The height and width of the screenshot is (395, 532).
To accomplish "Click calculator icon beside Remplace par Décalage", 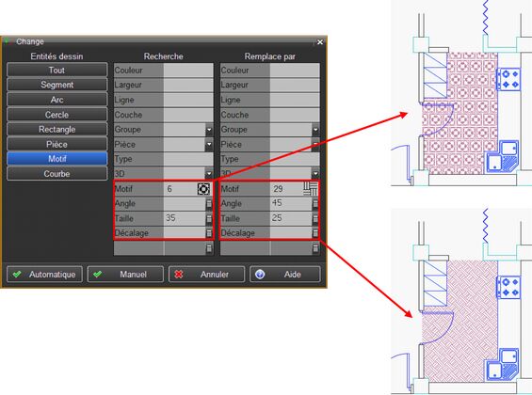I will (315, 233).
